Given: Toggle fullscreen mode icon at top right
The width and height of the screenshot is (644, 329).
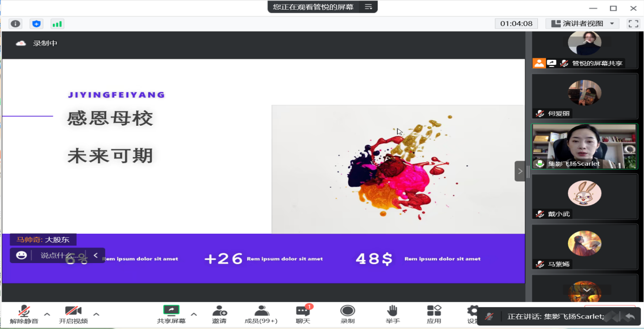Looking at the screenshot, I should tap(633, 24).
